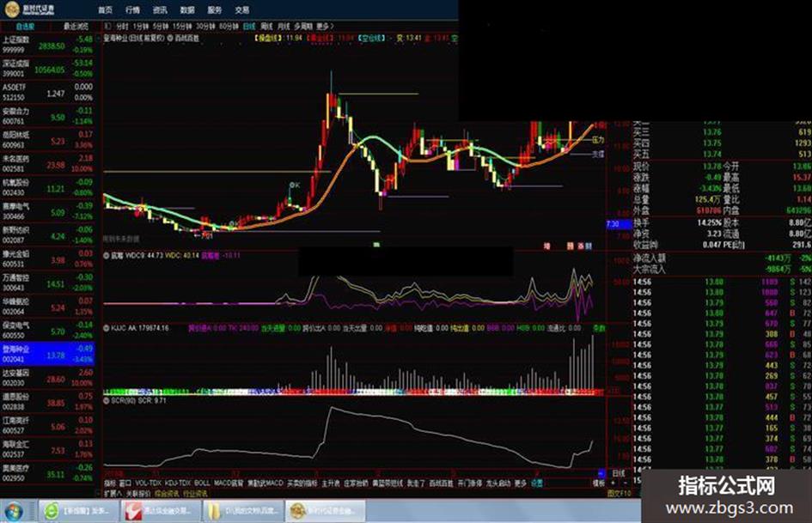Select stock 300643 in watchlist

coord(47,283)
